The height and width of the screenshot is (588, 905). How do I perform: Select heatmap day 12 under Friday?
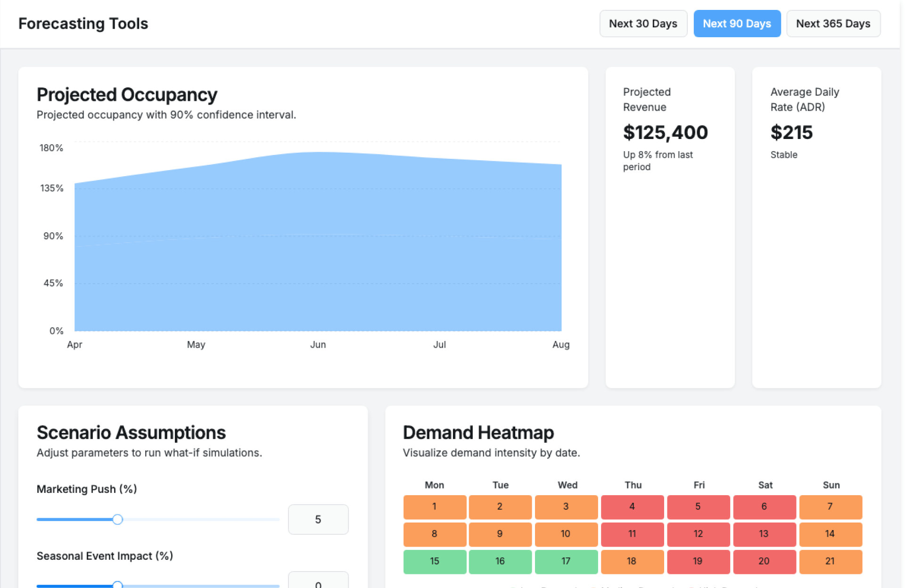(x=698, y=534)
